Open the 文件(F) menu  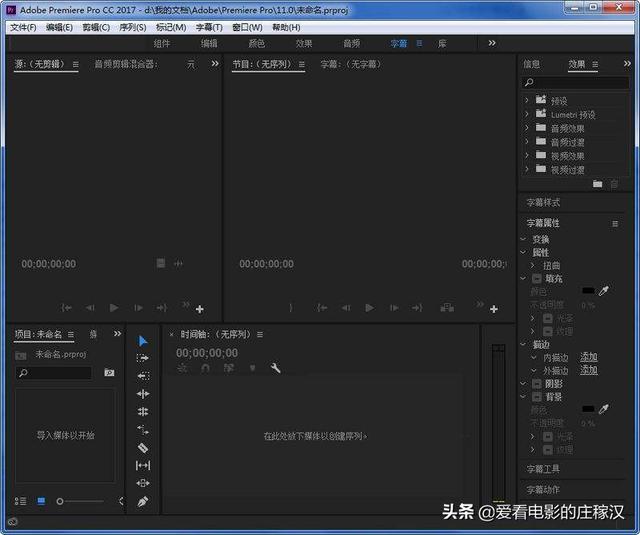click(x=23, y=27)
